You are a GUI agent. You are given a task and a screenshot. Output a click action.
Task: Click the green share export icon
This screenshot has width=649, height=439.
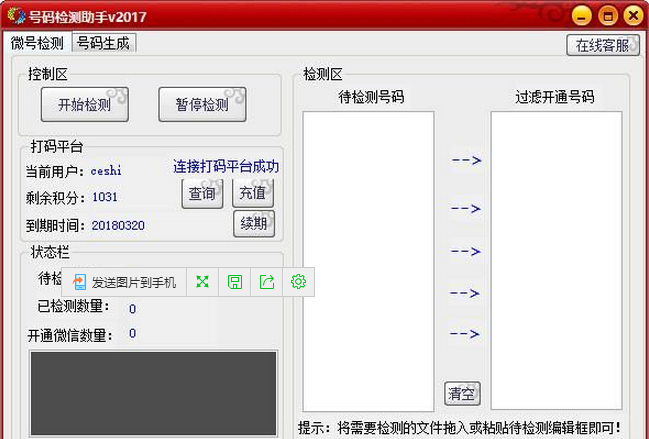[267, 282]
